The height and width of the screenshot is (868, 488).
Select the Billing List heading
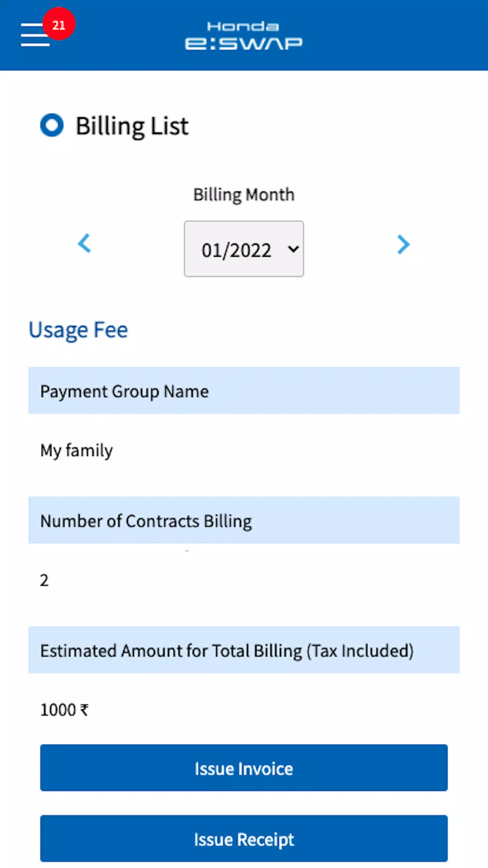point(132,126)
